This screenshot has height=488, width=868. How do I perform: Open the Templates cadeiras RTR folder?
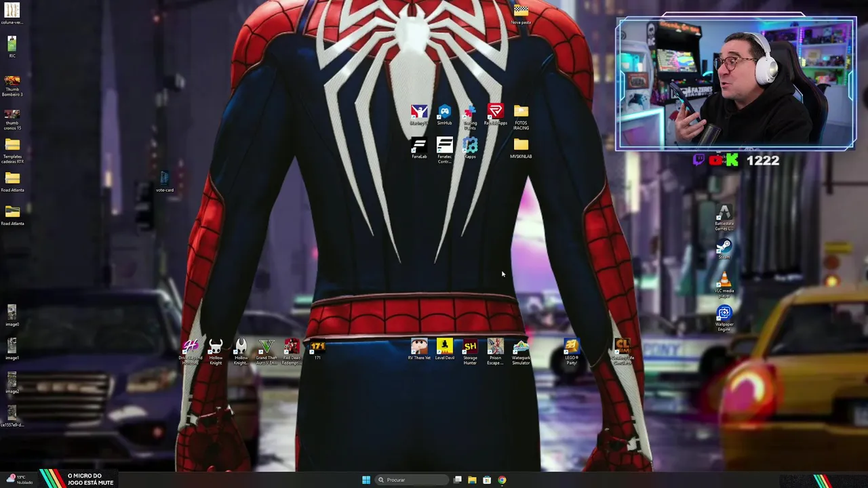(12, 150)
